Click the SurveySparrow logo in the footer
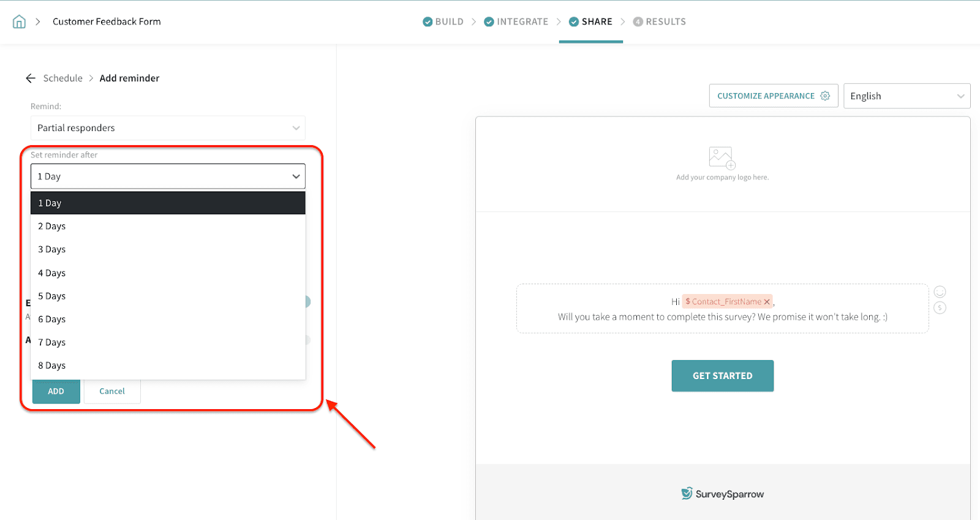 722,494
